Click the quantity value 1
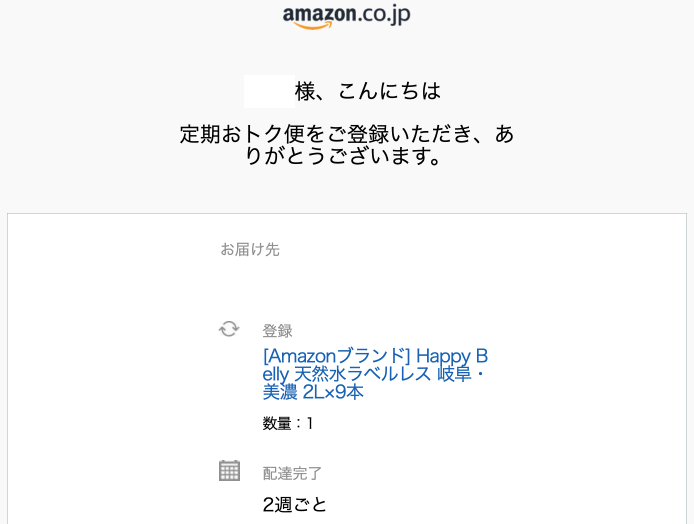Screen dimensions: 694x524 click(x=309, y=423)
